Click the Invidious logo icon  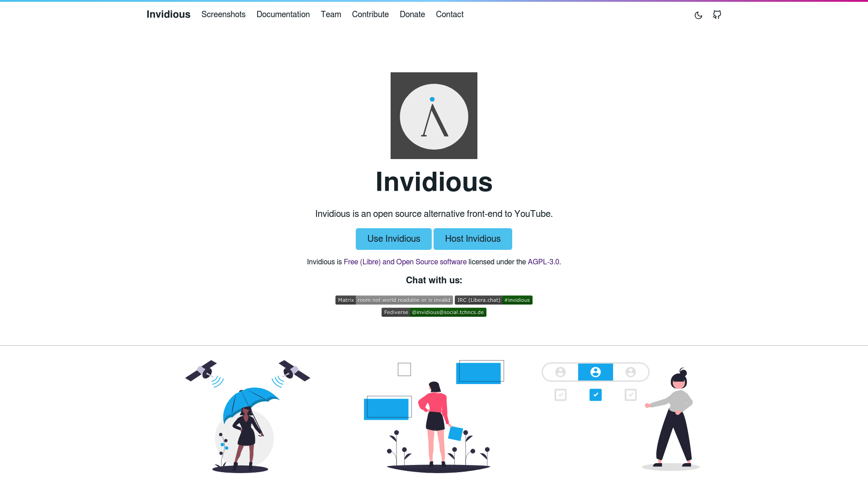434,115
